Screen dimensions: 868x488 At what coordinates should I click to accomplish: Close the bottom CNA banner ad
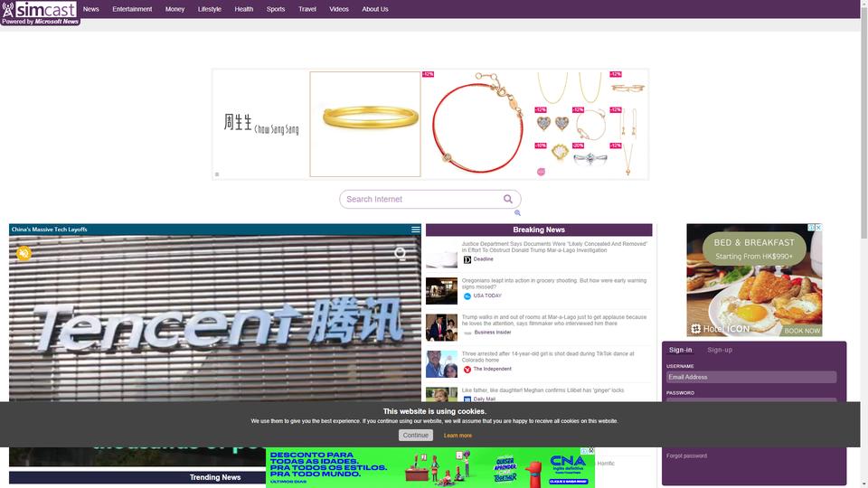591,450
